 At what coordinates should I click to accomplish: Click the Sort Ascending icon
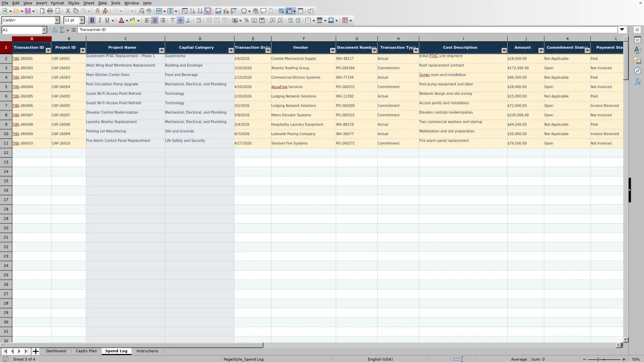click(x=192, y=11)
